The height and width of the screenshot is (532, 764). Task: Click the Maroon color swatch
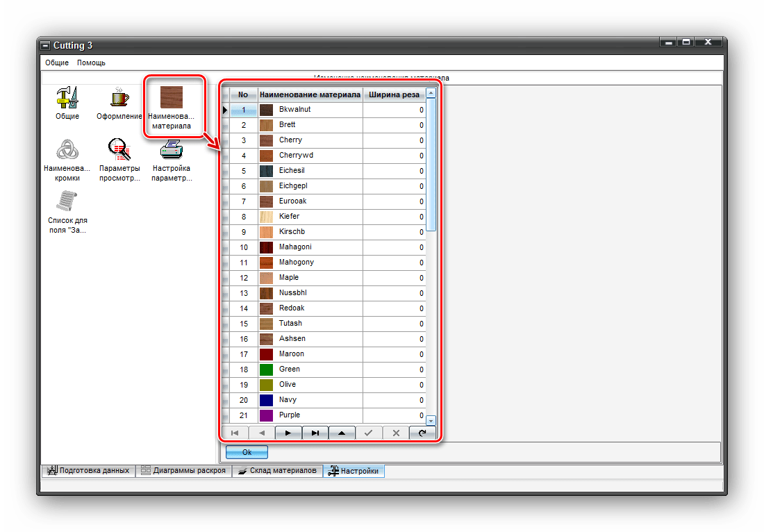pos(266,354)
